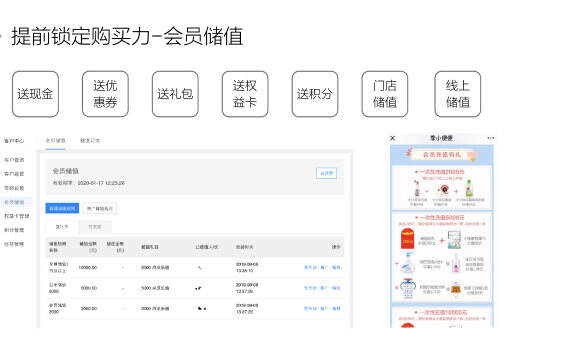Click the outlined blue button in 会员储值 header

[326, 173]
